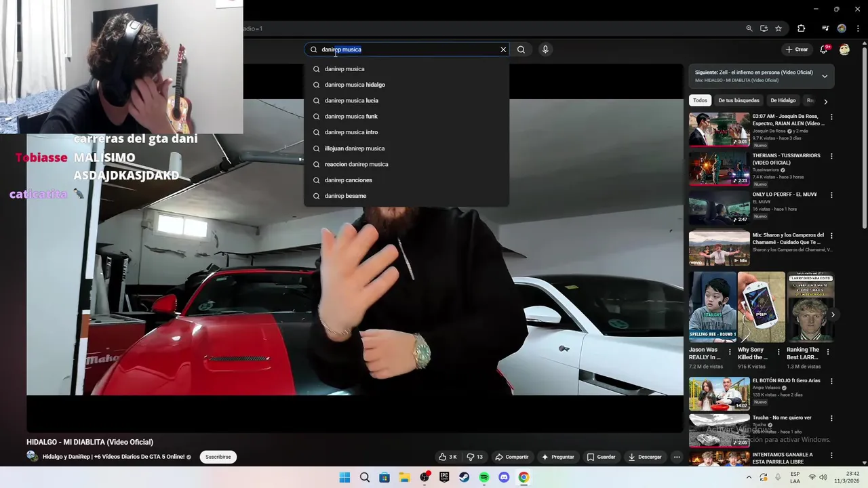Open 'Ranking The Best LARR...' short
This screenshot has width=868, height=488.
point(810,307)
